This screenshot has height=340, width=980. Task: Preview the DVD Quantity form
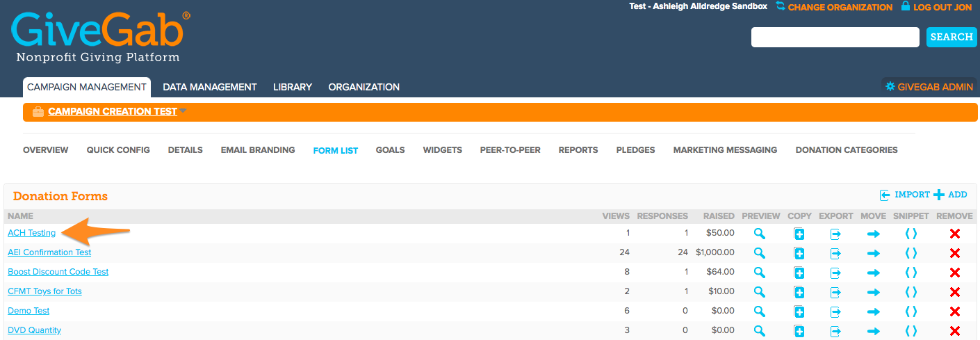tap(760, 331)
